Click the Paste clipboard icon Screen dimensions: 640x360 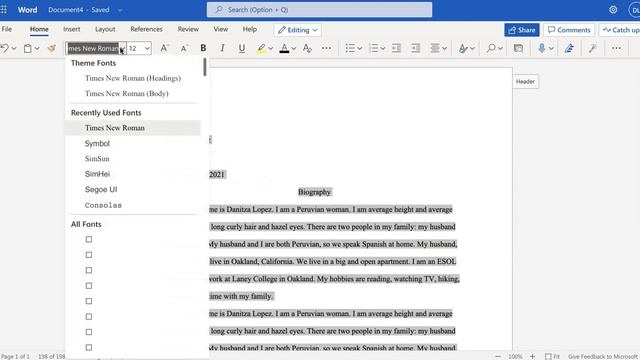tap(27, 48)
